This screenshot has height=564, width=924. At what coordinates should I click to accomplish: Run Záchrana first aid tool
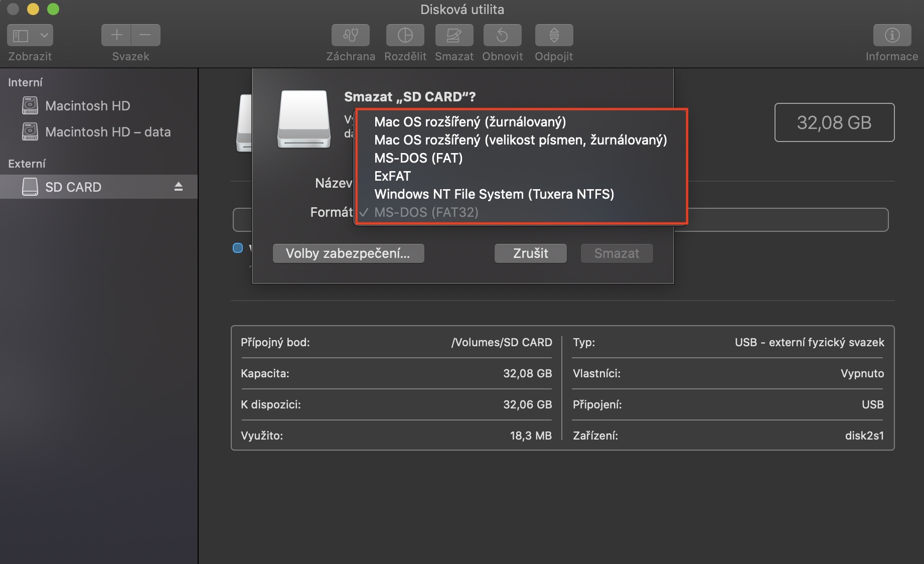pos(351,35)
